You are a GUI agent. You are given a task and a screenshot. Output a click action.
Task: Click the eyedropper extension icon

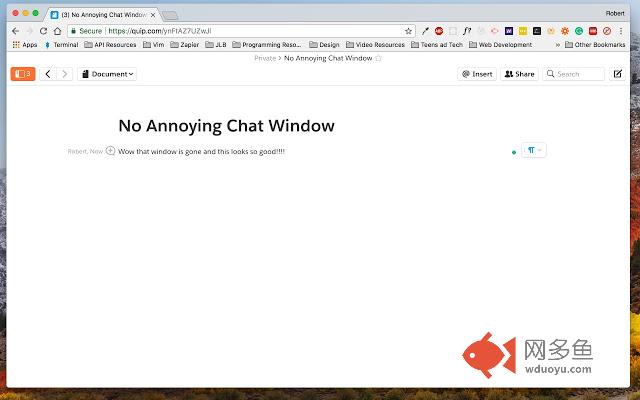(425, 31)
